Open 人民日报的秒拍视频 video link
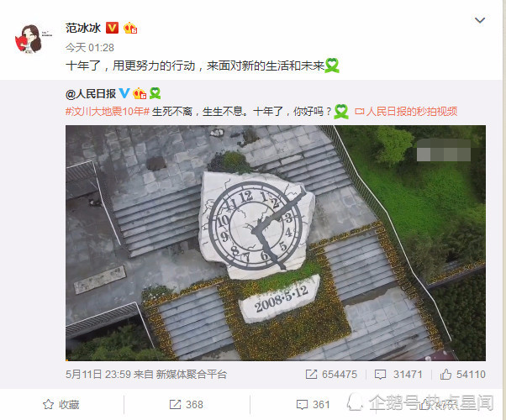 tap(406, 112)
